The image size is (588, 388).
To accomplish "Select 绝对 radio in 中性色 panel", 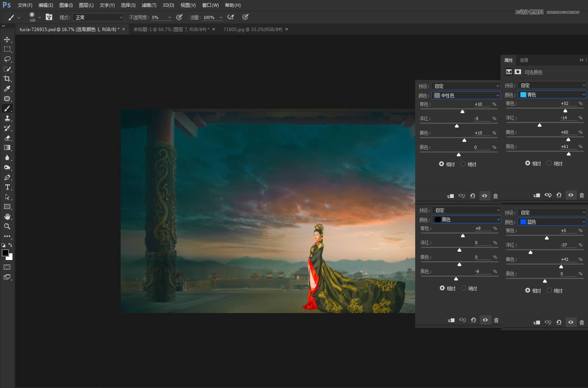I will [x=463, y=164].
